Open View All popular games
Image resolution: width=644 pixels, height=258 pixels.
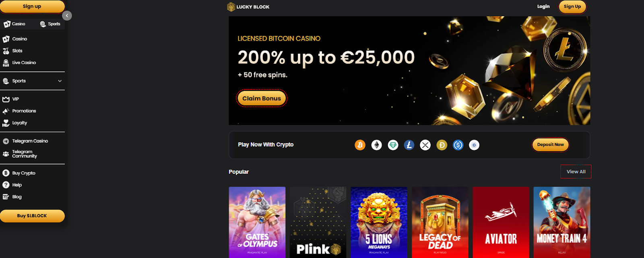pyautogui.click(x=576, y=172)
